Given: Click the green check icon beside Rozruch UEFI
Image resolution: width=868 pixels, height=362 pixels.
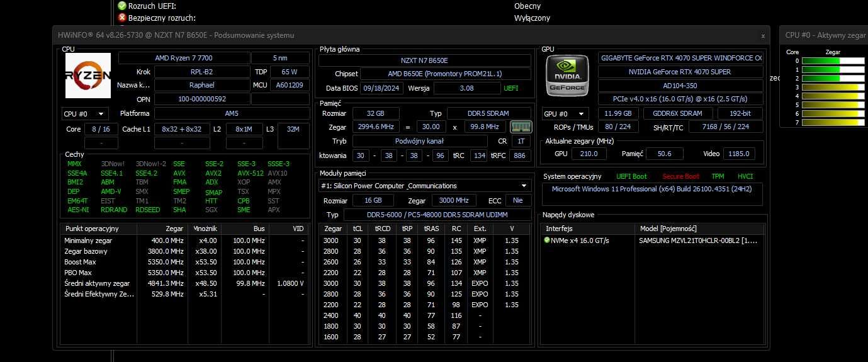Looking at the screenshot, I should click(x=122, y=6).
